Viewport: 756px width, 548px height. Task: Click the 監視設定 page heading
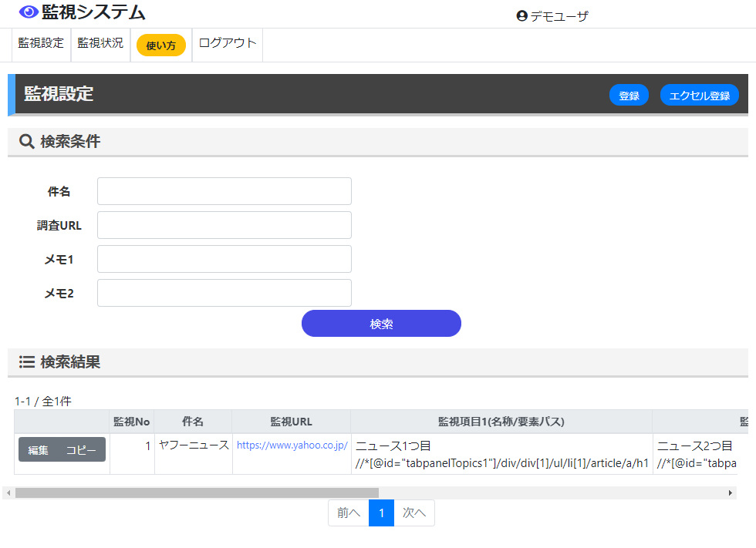59,94
